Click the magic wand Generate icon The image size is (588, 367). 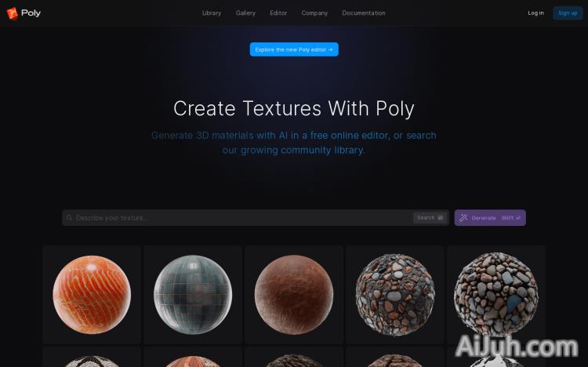click(x=463, y=218)
